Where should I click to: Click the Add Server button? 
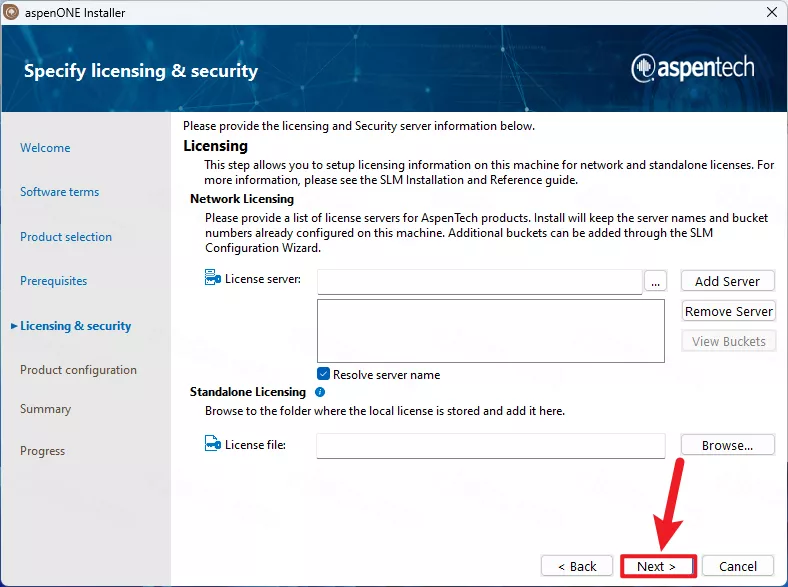pos(727,281)
